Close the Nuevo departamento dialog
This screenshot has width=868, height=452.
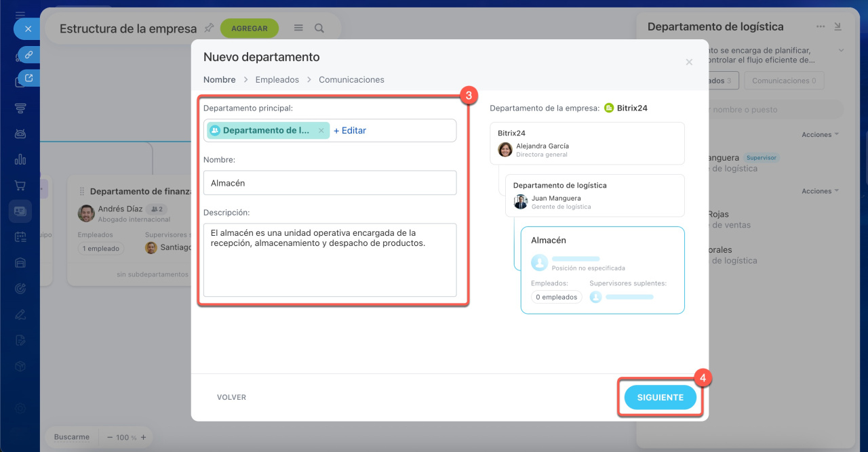(x=689, y=62)
